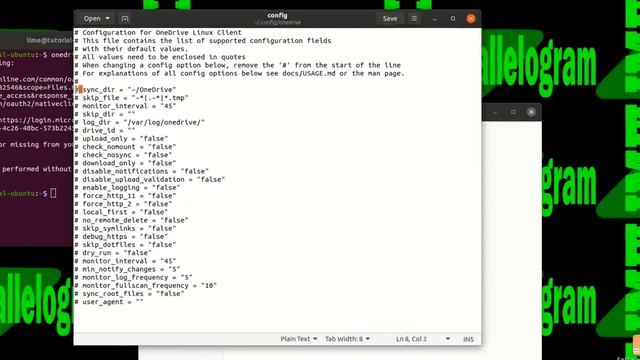Click the monitor_log_frequency line
640x360 pixels.
[134, 277]
